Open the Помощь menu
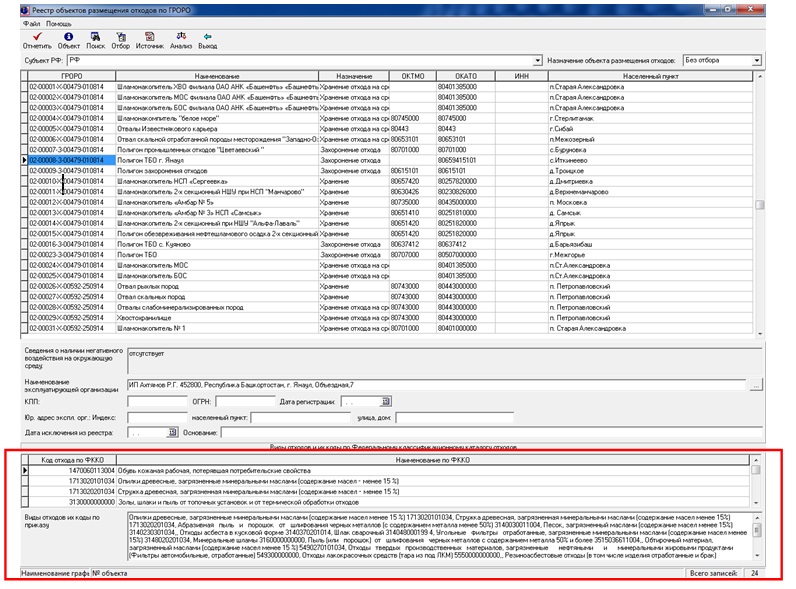 pyautogui.click(x=59, y=22)
